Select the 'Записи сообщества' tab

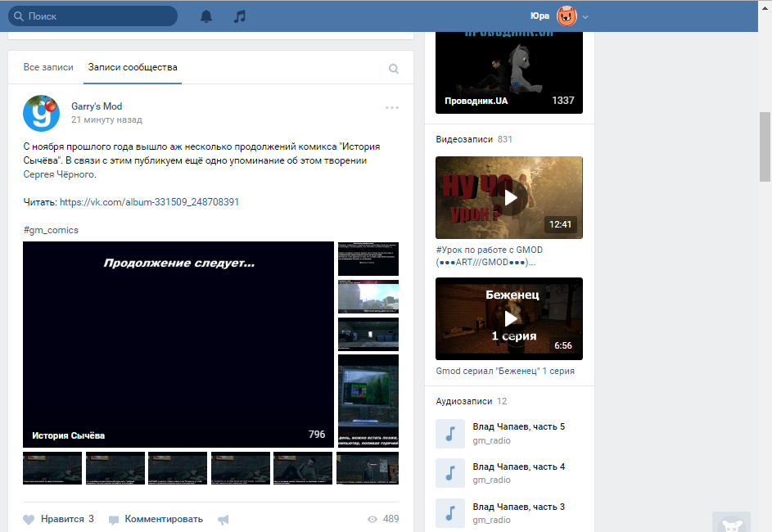tap(133, 67)
